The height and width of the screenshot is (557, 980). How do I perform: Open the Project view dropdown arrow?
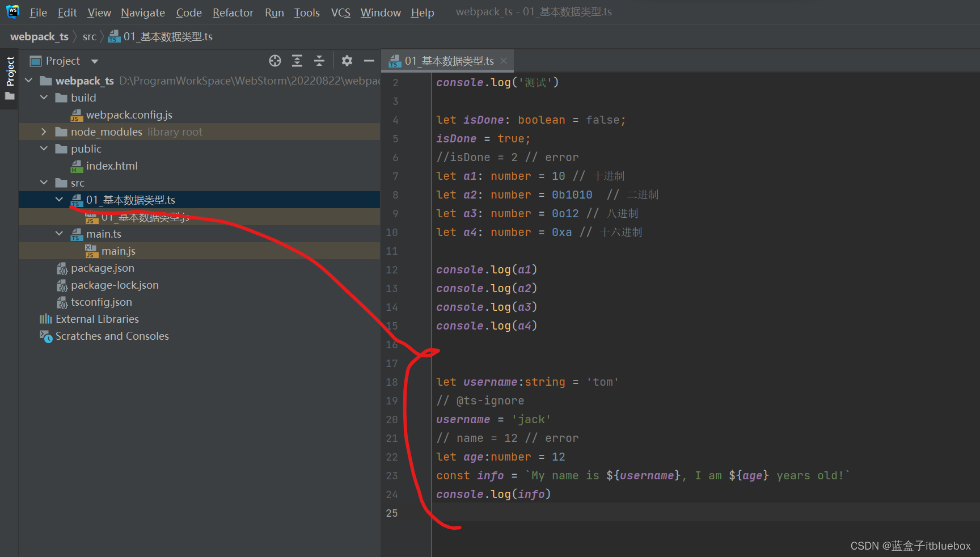(x=95, y=61)
